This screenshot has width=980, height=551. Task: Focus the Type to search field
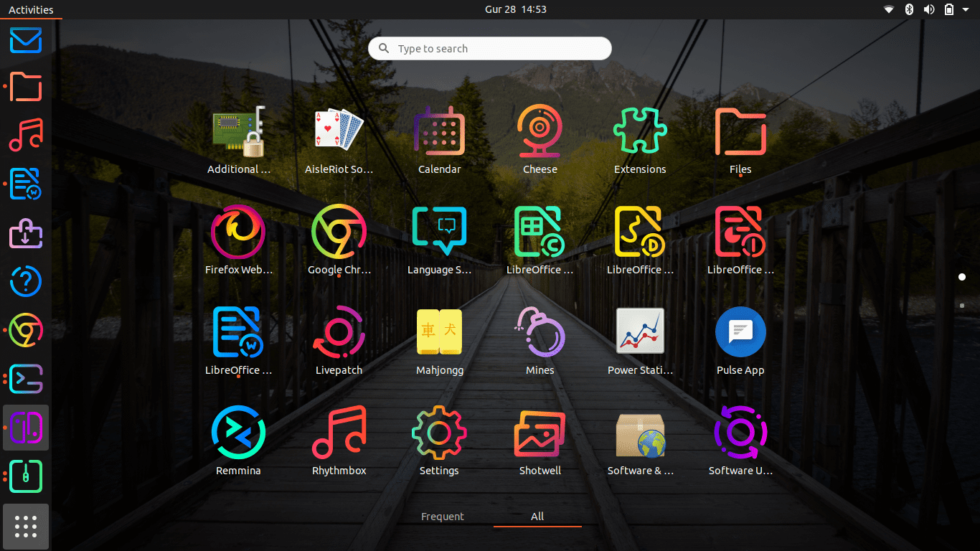click(490, 49)
